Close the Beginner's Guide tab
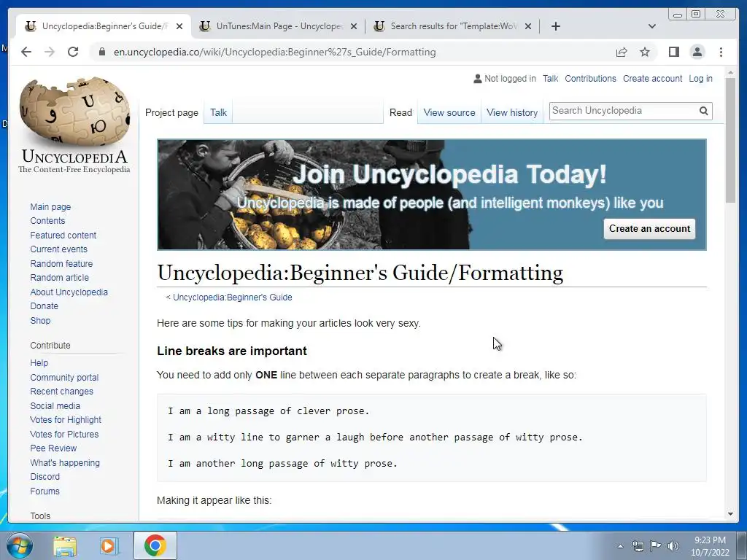This screenshot has height=560, width=747. pyautogui.click(x=179, y=26)
